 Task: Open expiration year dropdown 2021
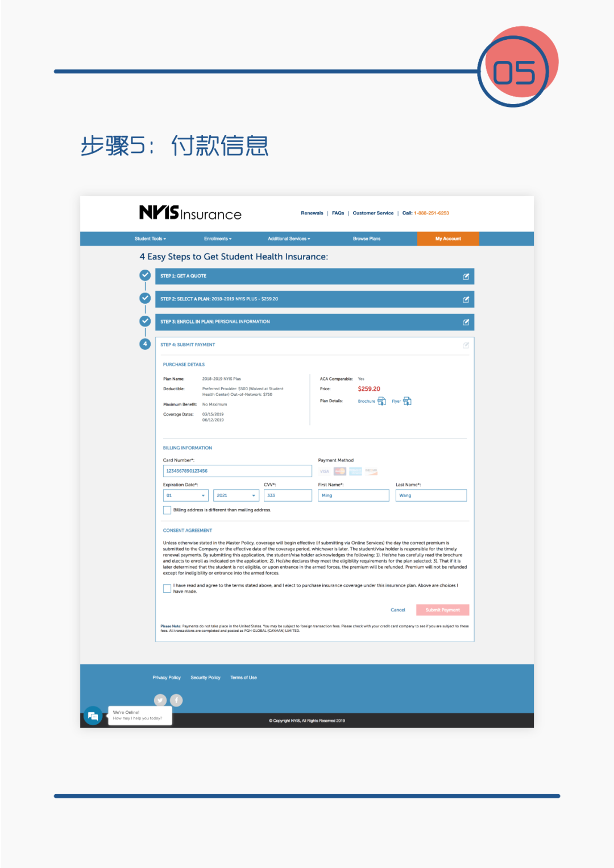tap(237, 495)
